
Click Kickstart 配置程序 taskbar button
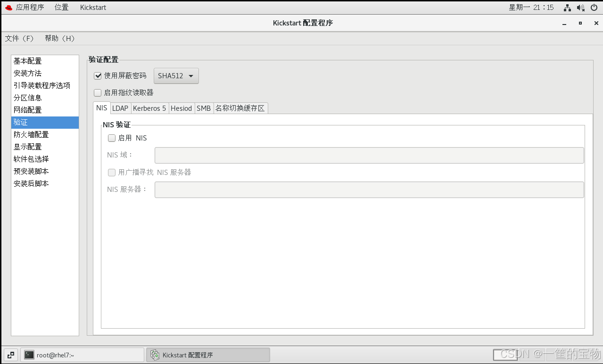(208, 355)
